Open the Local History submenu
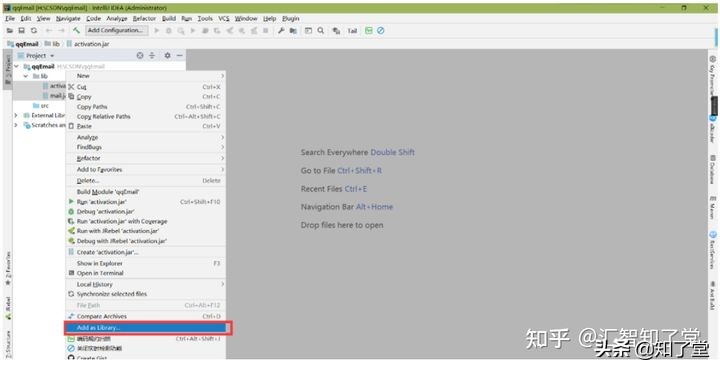 click(x=146, y=285)
